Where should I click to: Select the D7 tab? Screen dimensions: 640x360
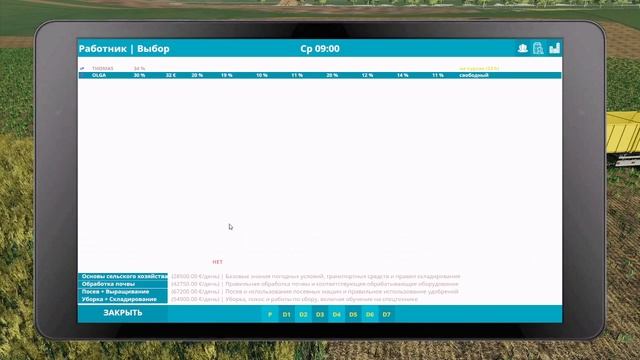(387, 314)
